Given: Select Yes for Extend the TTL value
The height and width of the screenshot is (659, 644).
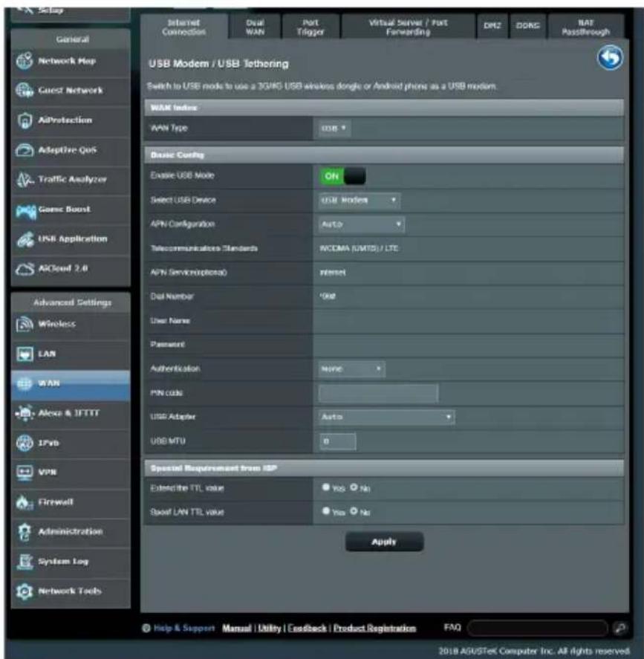Looking at the screenshot, I should pos(325,487).
